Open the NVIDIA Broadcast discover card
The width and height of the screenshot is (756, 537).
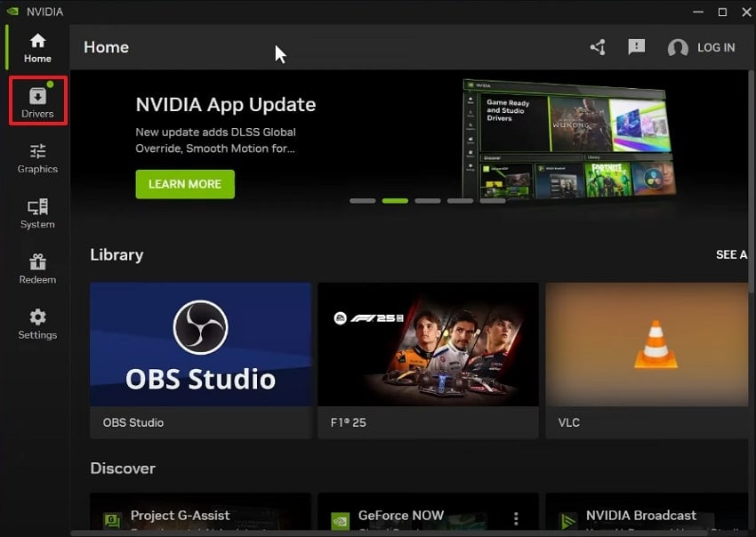click(x=647, y=512)
